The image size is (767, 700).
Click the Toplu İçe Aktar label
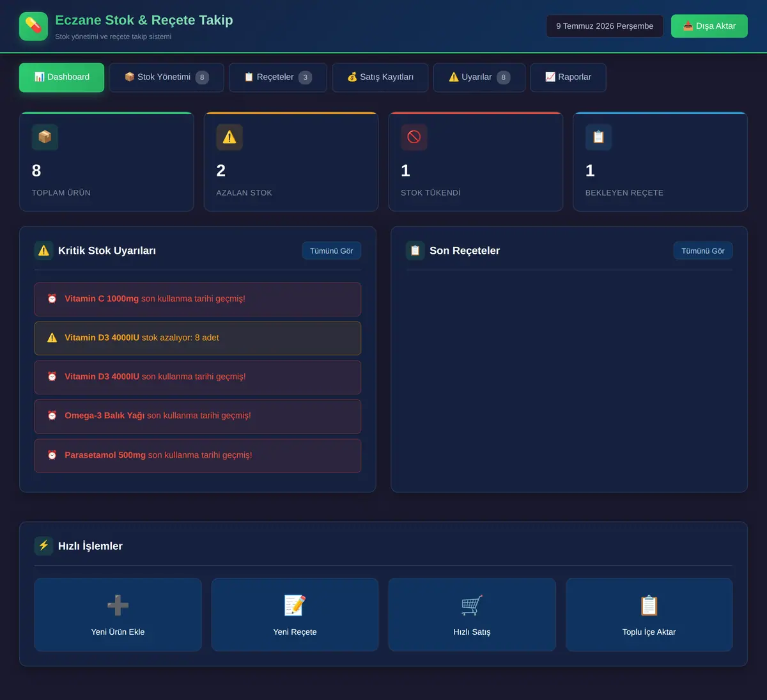(x=649, y=632)
